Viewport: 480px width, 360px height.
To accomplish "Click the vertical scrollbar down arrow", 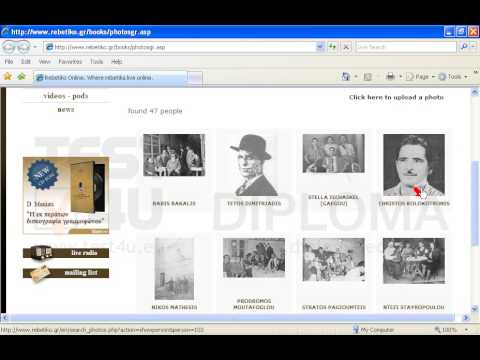I will coord(475,309).
